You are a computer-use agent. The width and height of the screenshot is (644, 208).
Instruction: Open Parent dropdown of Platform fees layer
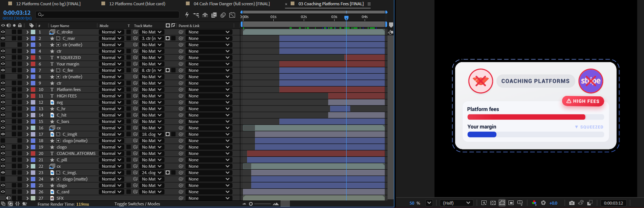point(208,89)
